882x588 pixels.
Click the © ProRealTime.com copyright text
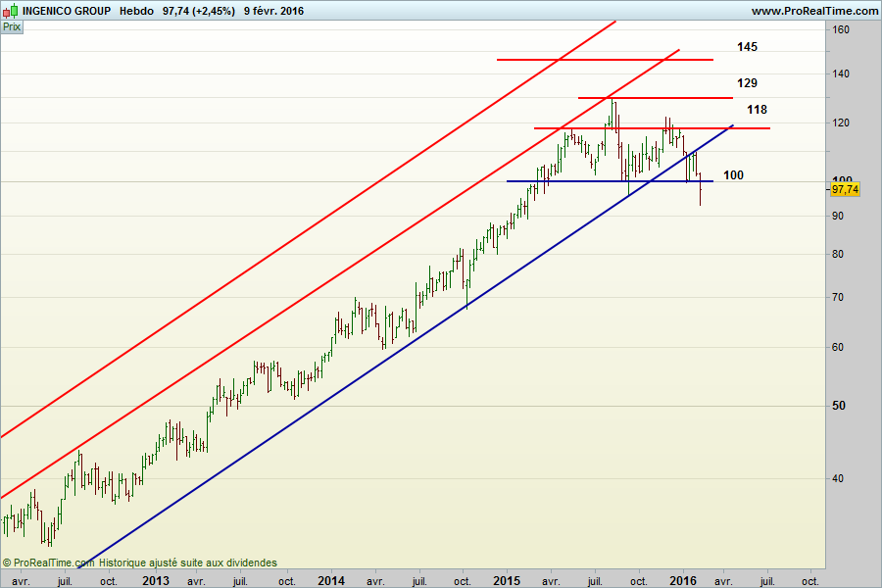pos(48,563)
